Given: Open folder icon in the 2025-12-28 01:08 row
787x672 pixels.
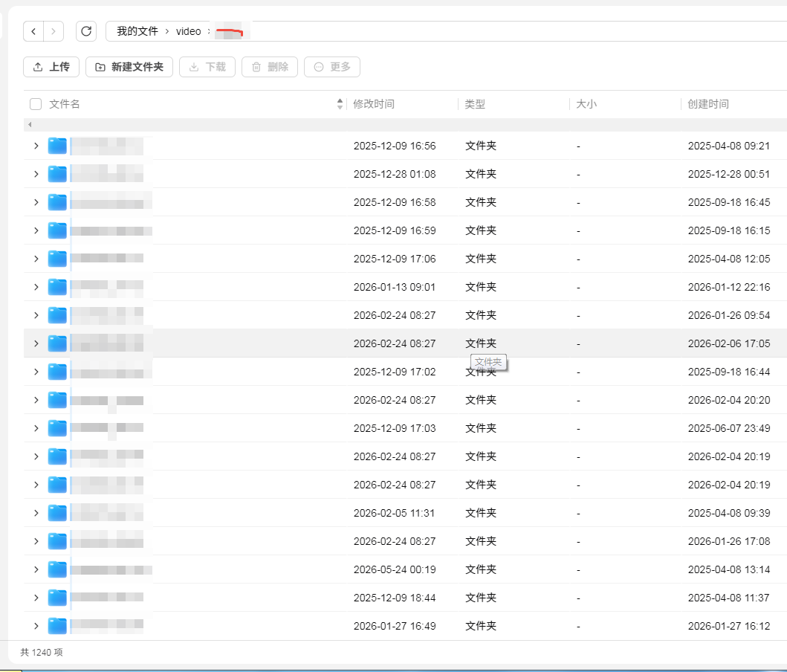Looking at the screenshot, I should (57, 174).
